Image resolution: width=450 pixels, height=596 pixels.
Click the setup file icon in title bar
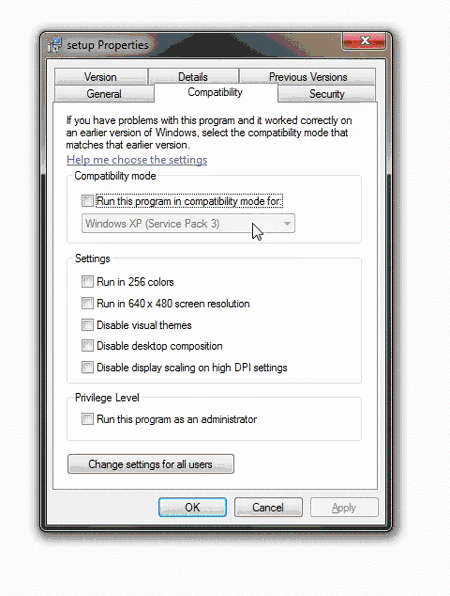55,46
